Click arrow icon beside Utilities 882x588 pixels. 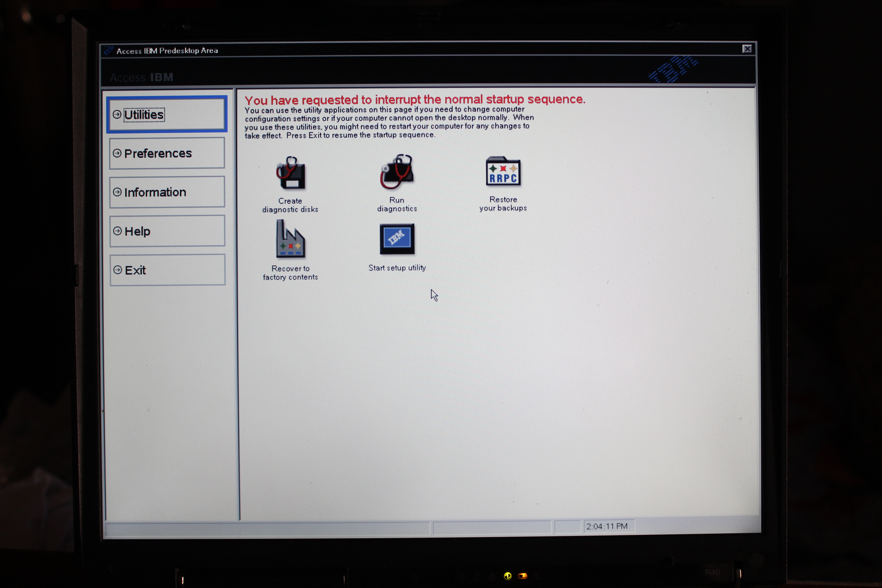[117, 114]
